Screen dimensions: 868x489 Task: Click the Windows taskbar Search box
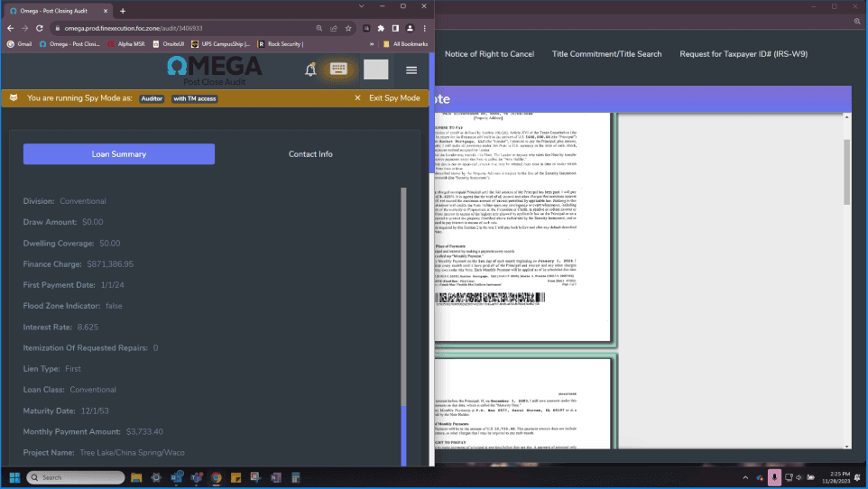click(76, 477)
